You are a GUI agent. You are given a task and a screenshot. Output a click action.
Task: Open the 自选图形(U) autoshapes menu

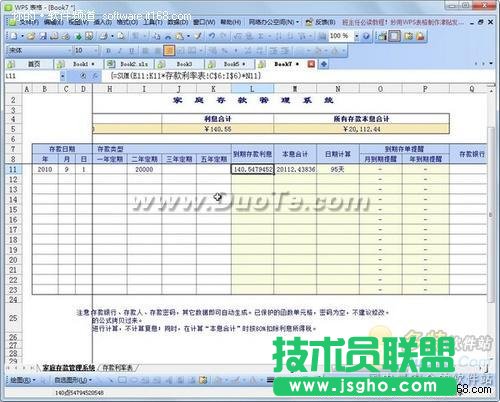[x=73, y=380]
